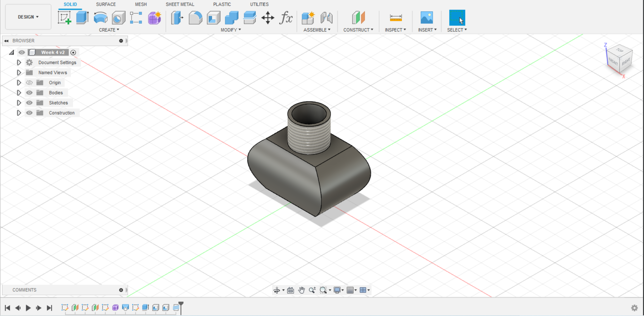Select the Fillet tool

195,17
